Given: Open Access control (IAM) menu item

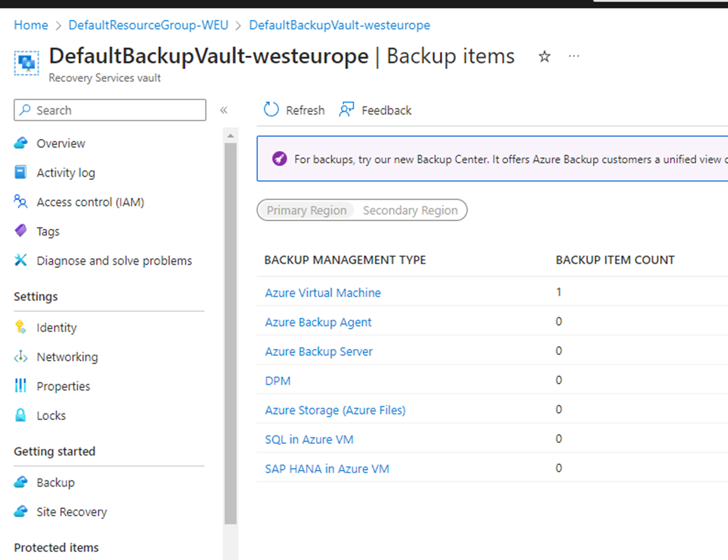Looking at the screenshot, I should point(90,202).
